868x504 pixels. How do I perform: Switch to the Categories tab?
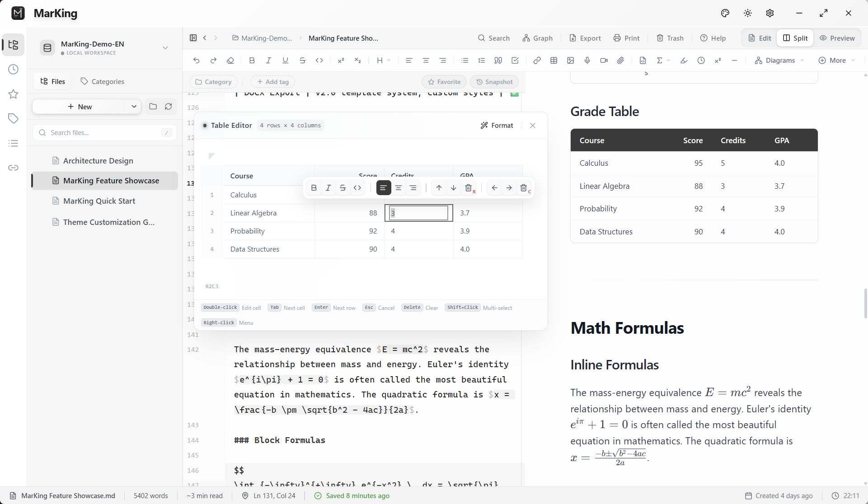[x=102, y=81]
